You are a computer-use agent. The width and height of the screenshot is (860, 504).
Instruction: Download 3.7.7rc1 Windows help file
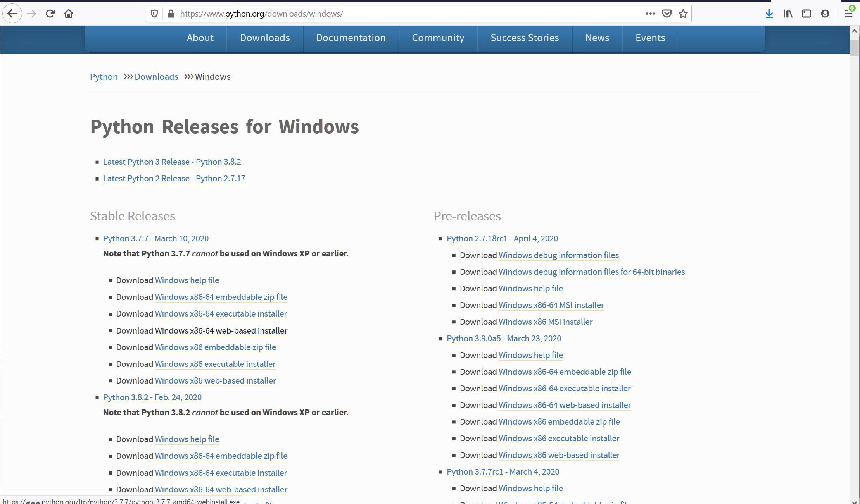(531, 489)
